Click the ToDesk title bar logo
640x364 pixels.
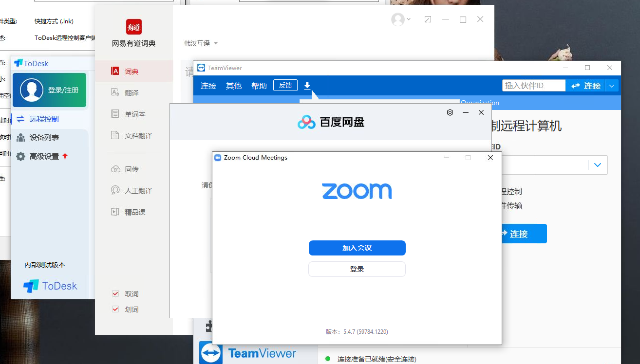click(x=18, y=63)
